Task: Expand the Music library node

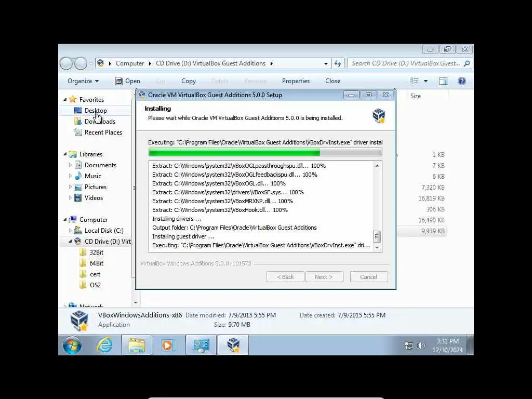Action: [70, 176]
